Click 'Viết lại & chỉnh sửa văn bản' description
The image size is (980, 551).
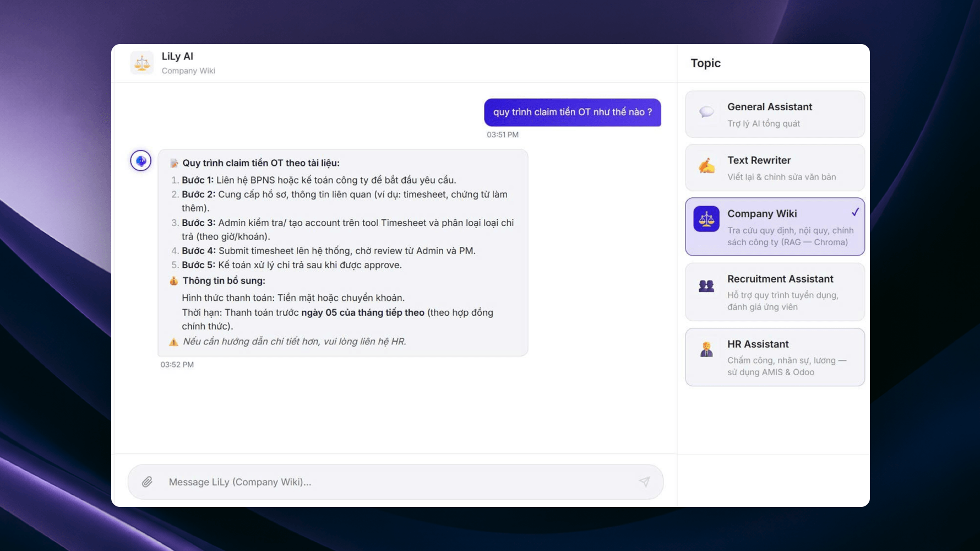[782, 177]
